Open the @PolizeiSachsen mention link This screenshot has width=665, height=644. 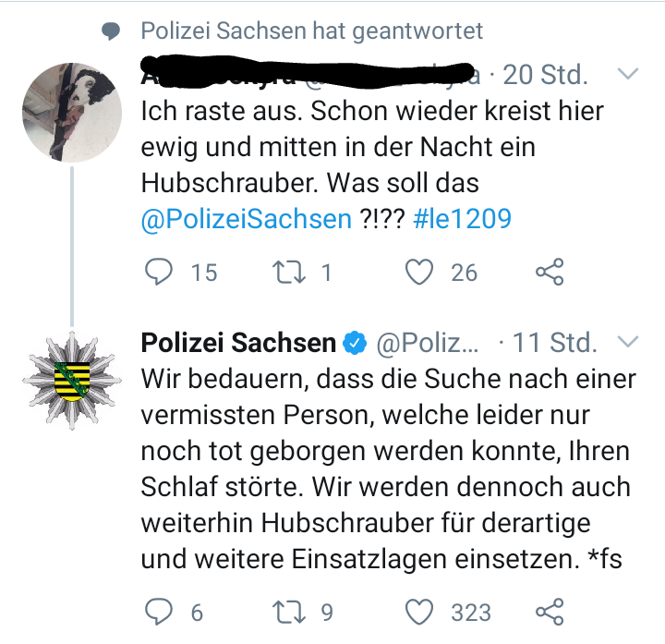click(x=246, y=219)
